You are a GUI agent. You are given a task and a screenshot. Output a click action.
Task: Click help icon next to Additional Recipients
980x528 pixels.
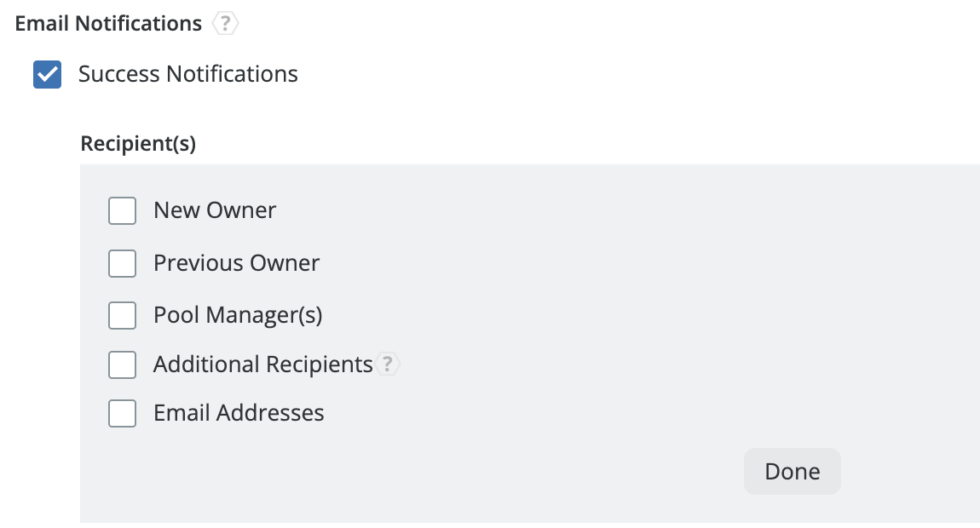tap(388, 364)
